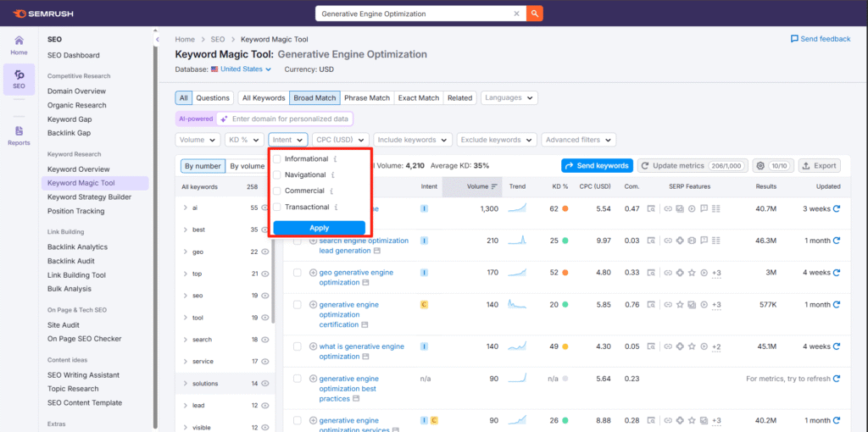Open SERP view icon for 1,300 volume row
This screenshot has width=868, height=432.
[x=652, y=209]
